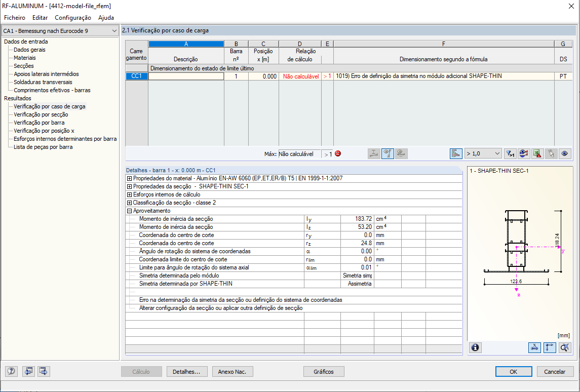Click the Simetria determinada por SHAPE-THIN row

[x=294, y=284]
